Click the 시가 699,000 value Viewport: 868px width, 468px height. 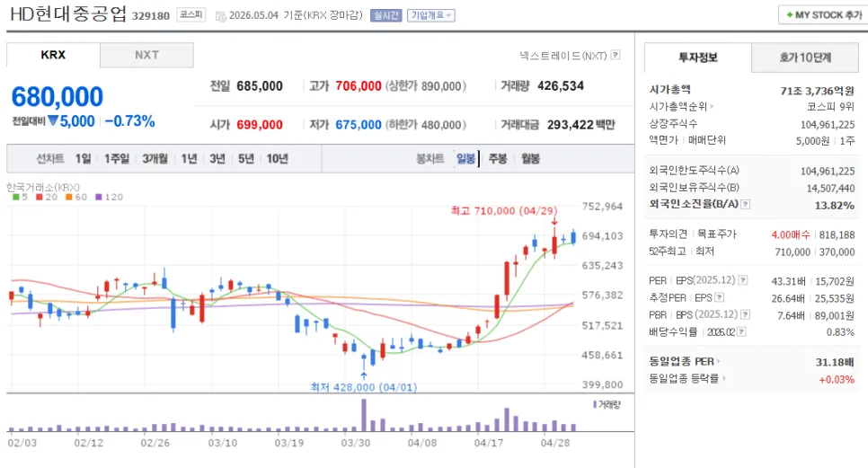(x=260, y=125)
